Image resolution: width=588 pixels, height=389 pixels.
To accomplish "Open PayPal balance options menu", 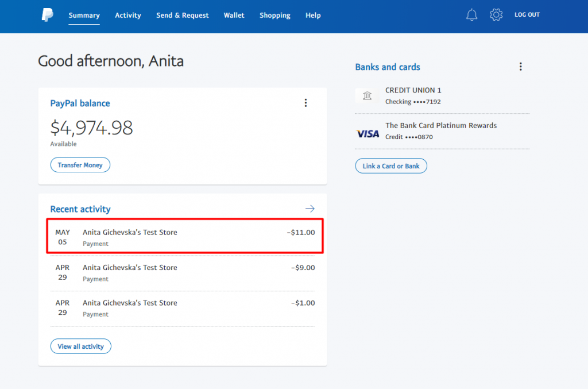I will [x=305, y=103].
